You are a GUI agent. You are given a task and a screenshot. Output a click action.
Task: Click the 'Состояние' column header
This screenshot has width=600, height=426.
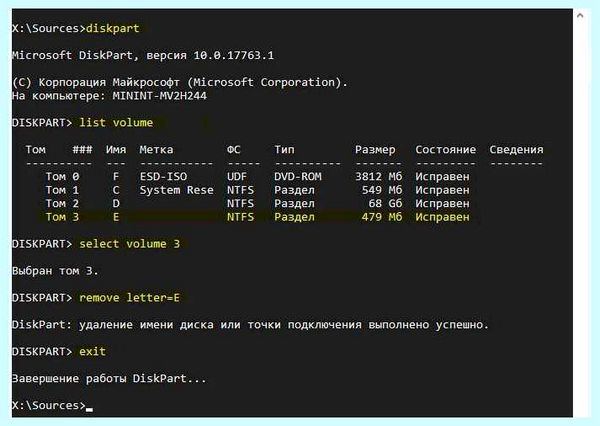point(445,150)
